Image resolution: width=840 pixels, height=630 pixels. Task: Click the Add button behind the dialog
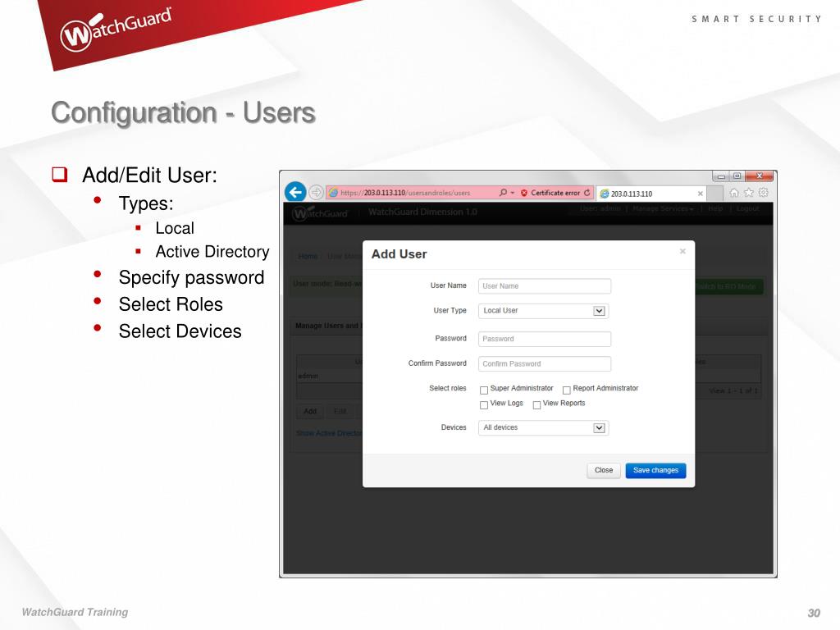tap(310, 412)
